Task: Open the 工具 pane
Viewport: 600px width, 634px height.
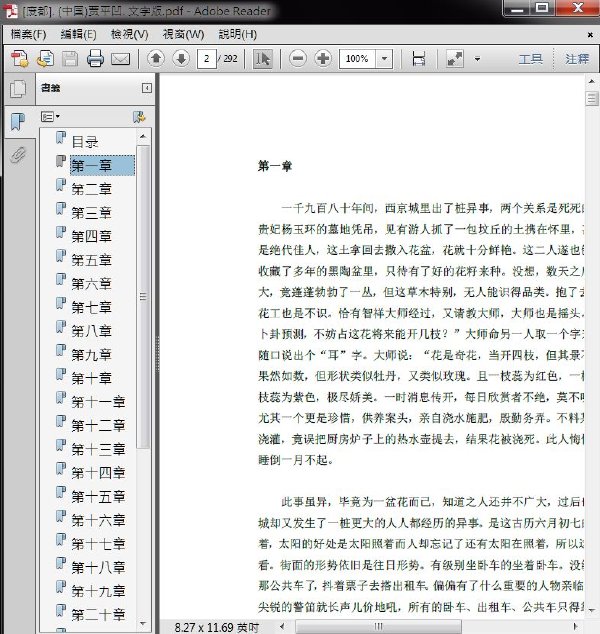Action: [530, 59]
